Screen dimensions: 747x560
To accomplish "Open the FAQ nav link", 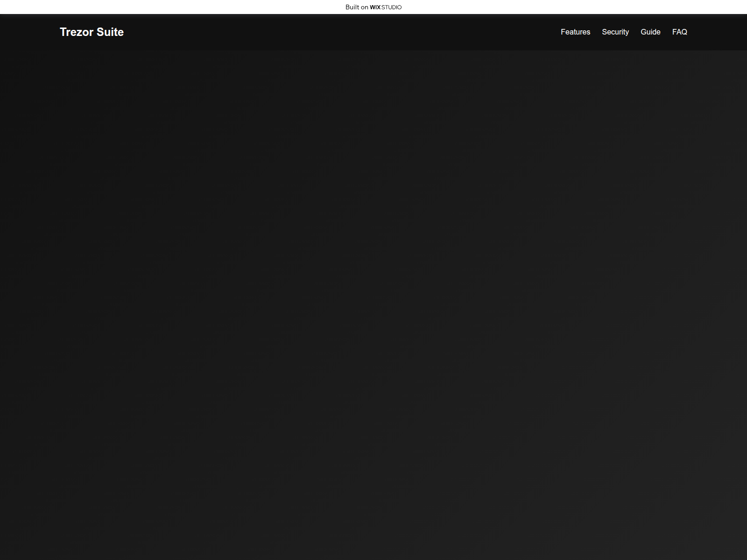I will tap(679, 32).
